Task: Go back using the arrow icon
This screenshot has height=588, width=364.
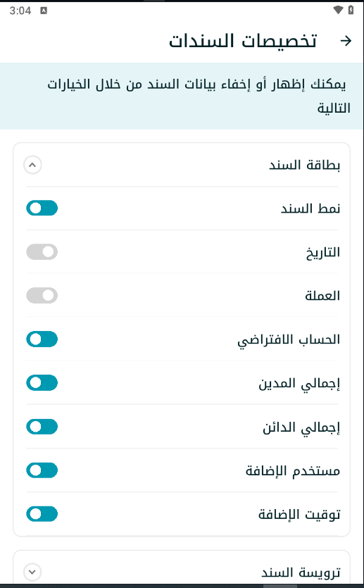Action: coord(346,41)
